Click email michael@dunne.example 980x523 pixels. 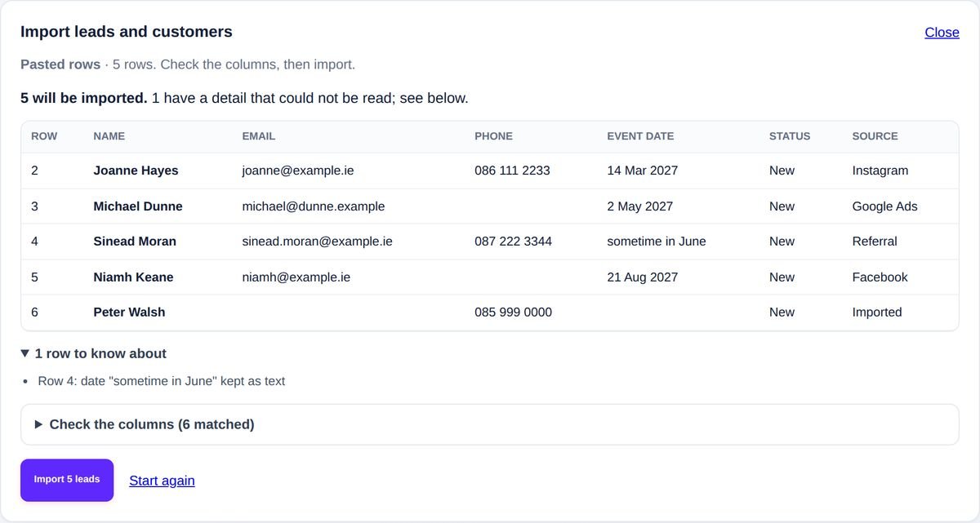click(x=314, y=206)
